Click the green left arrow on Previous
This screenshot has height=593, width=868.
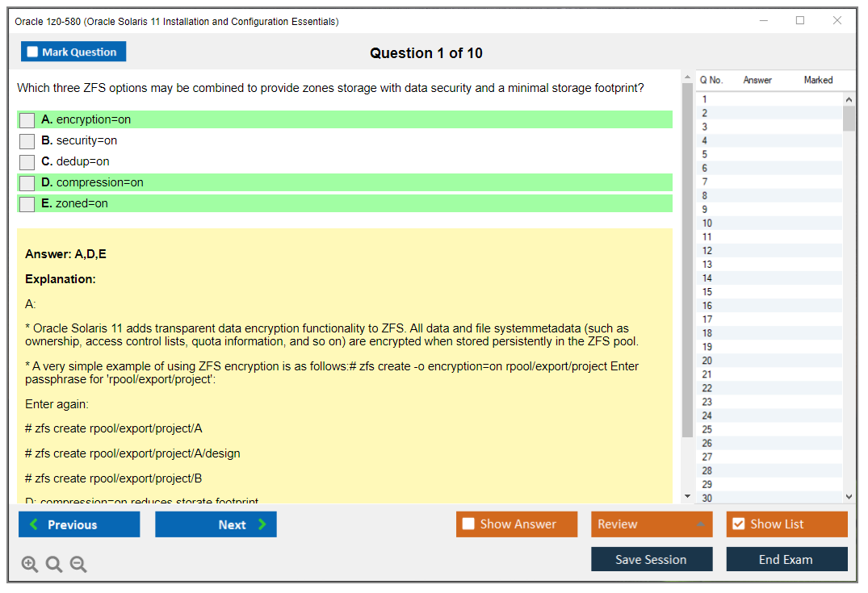33,524
